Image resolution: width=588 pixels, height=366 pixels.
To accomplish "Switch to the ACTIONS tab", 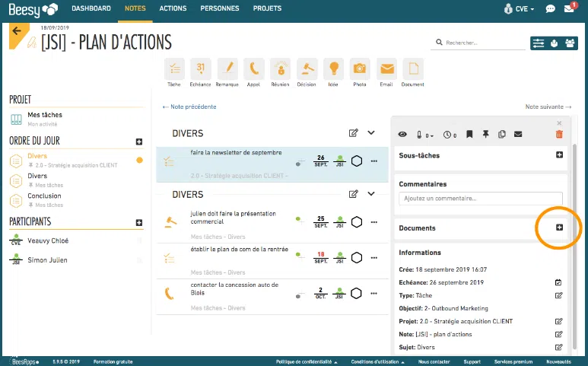I will (173, 8).
